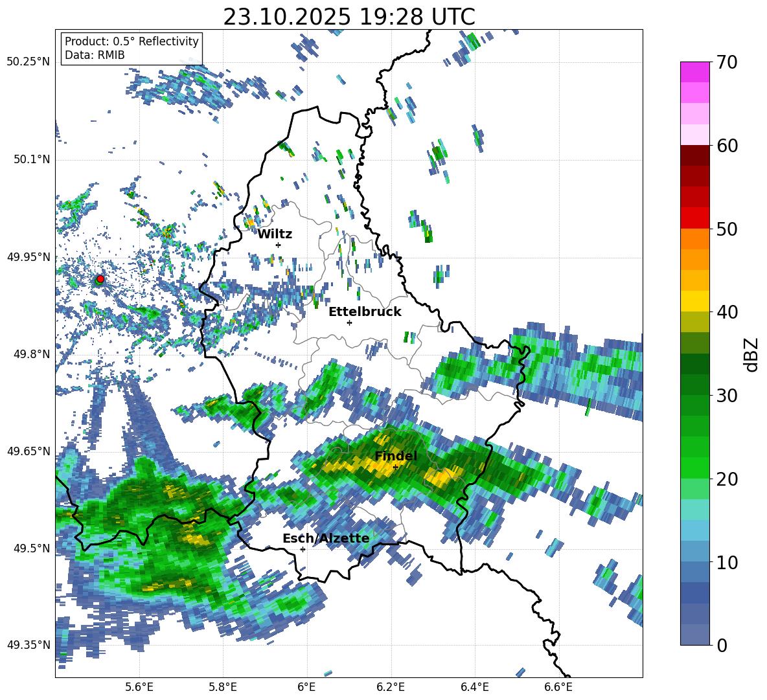This screenshot has height=700, width=767.
Task: Click the dark maroon colorbar segment below 60
Action: 694,155
